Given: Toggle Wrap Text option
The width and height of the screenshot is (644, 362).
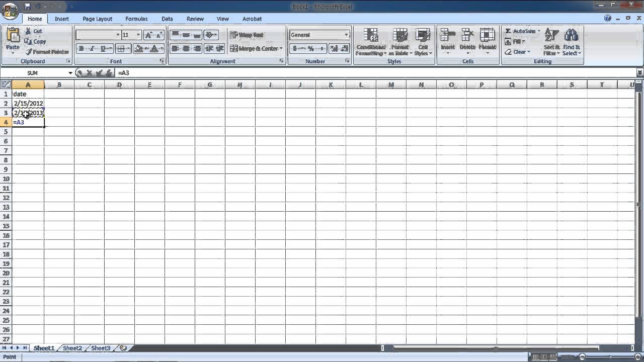Looking at the screenshot, I should [x=247, y=35].
